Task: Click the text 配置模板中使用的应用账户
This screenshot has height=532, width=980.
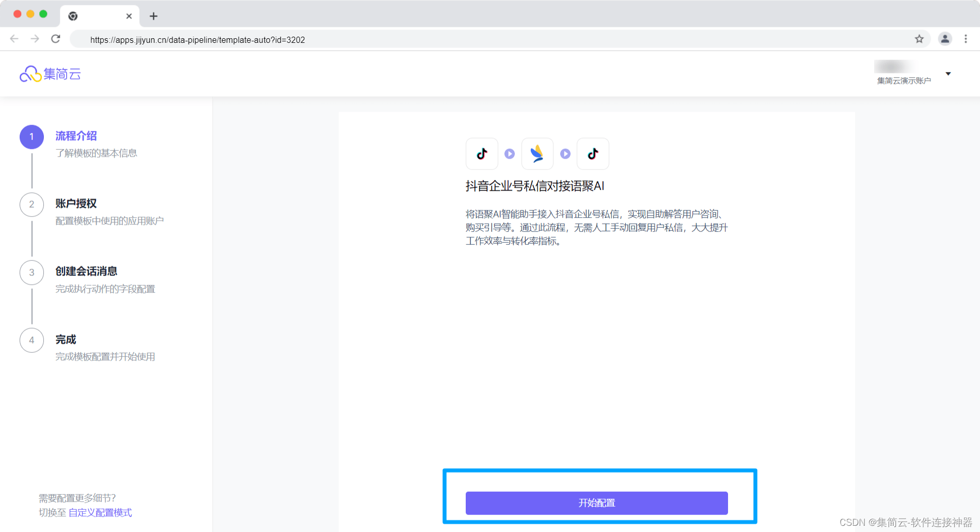Action: (x=109, y=221)
